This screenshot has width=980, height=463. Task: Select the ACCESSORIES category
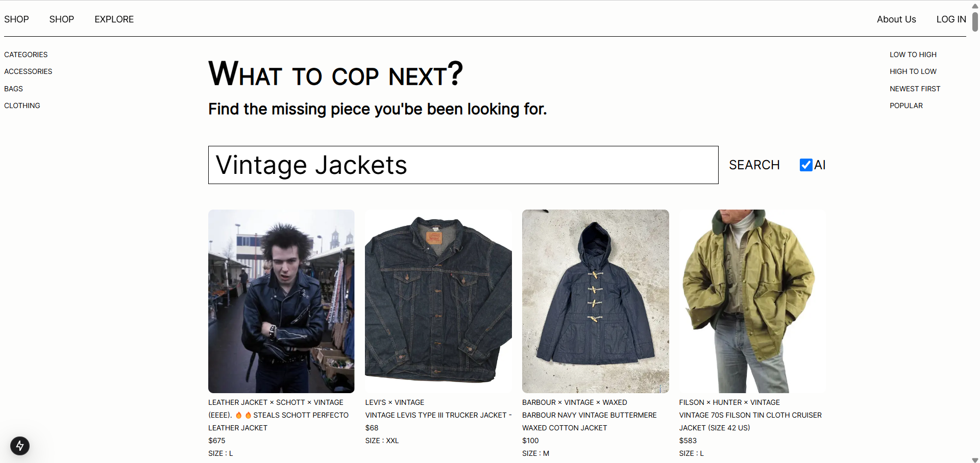28,71
